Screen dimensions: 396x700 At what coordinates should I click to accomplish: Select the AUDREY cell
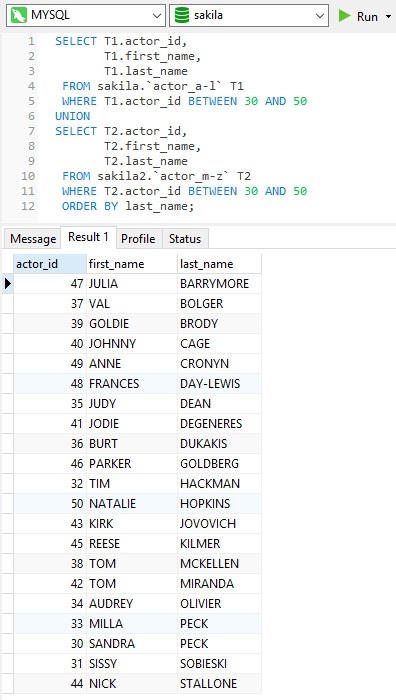[132, 604]
